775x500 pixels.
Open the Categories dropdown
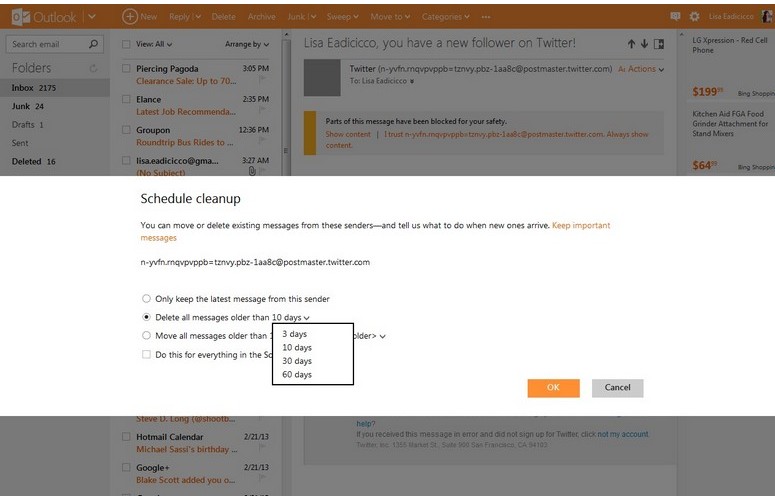point(446,16)
